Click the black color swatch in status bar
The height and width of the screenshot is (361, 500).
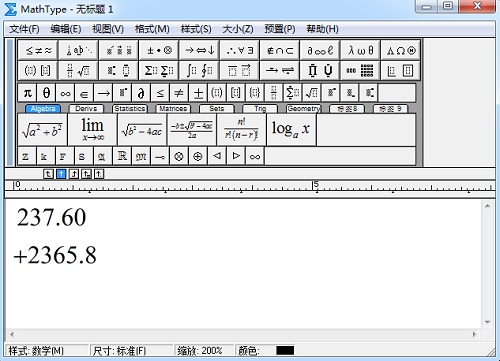(x=285, y=350)
